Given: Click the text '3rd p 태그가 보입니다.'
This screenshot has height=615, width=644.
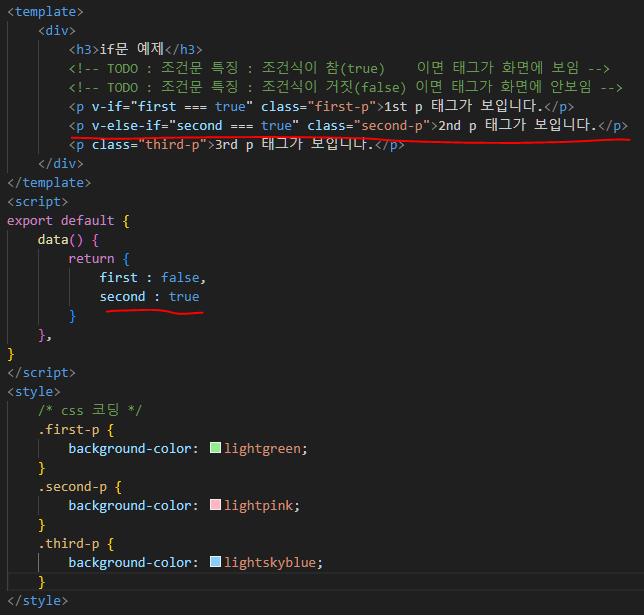Looking at the screenshot, I should pos(294,144).
